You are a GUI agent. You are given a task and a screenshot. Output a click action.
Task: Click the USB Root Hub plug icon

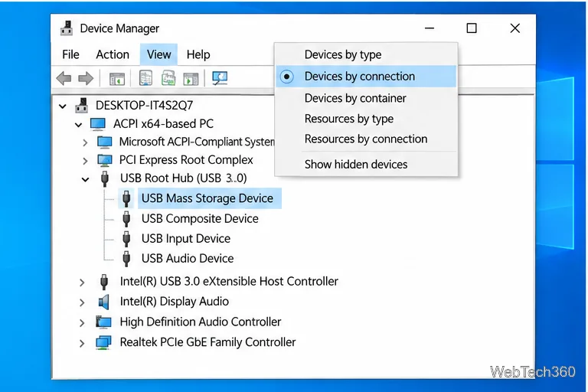[105, 178]
